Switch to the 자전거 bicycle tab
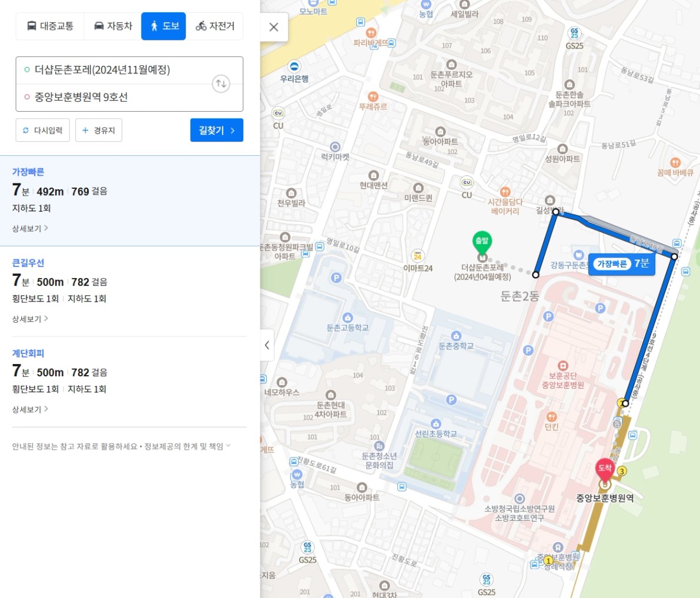Screen dimensions: 700x598 coord(215,26)
